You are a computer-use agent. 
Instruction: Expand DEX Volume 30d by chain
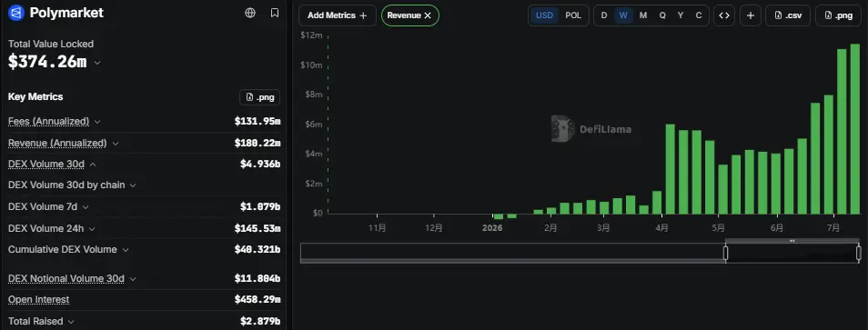point(133,185)
